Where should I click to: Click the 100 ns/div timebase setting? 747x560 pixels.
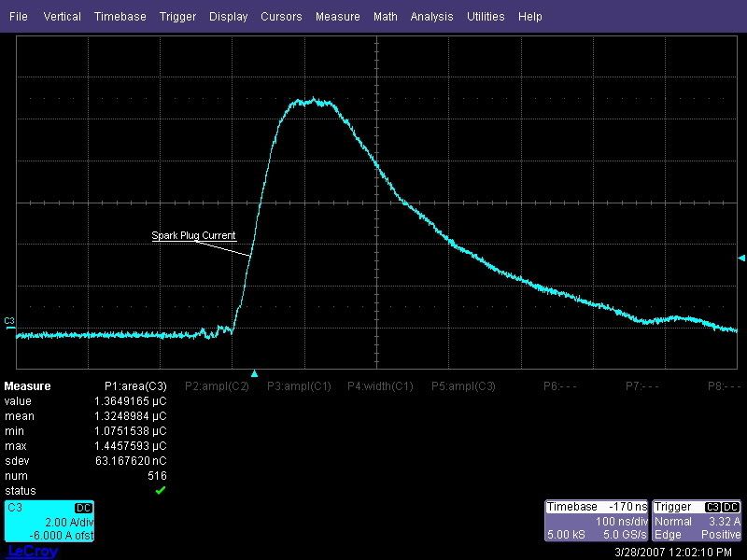click(x=621, y=522)
